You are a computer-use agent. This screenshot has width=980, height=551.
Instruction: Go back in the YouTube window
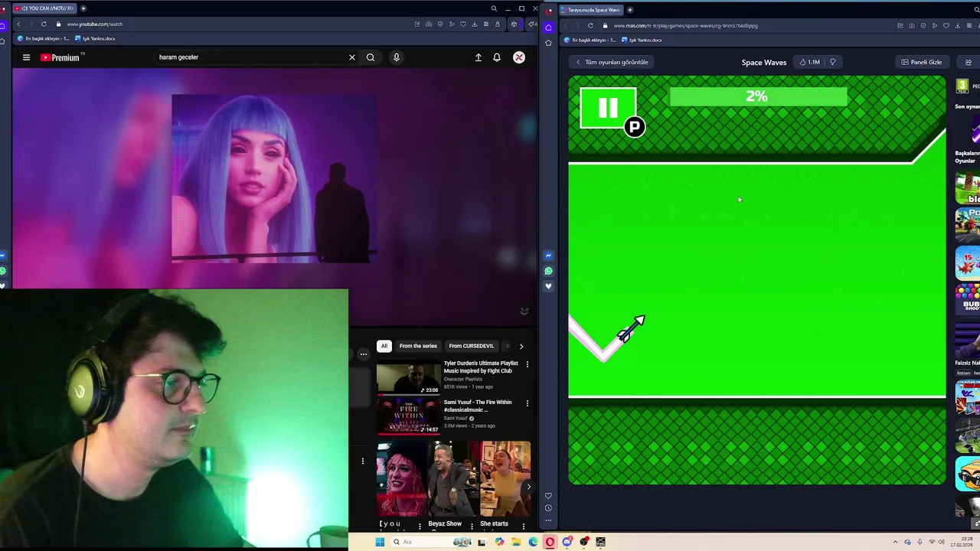point(18,24)
